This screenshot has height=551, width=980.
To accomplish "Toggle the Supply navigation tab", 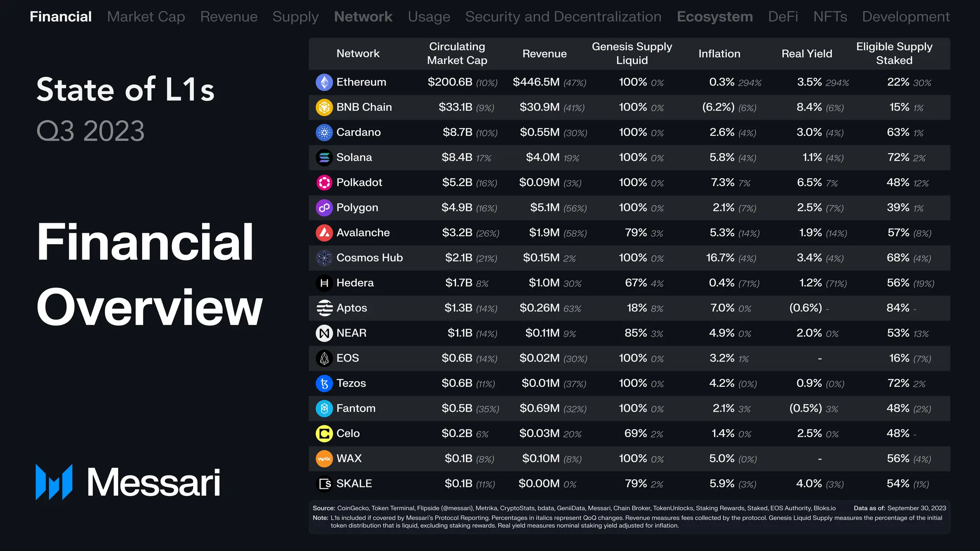I will click(294, 17).
